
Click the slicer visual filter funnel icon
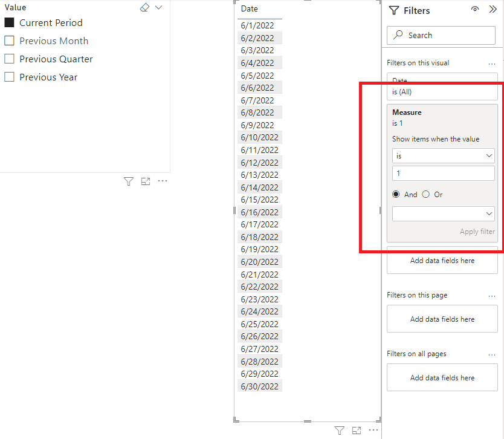click(x=129, y=181)
